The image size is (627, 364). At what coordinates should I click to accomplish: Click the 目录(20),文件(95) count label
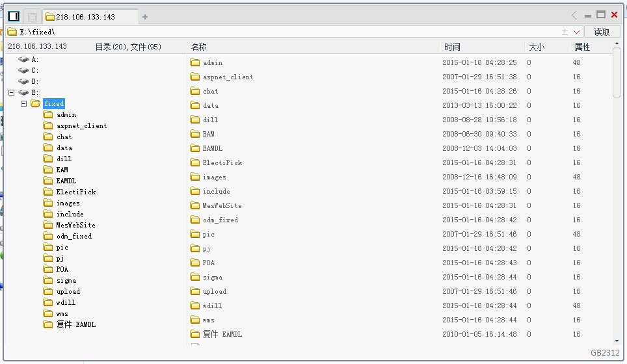[x=128, y=47]
